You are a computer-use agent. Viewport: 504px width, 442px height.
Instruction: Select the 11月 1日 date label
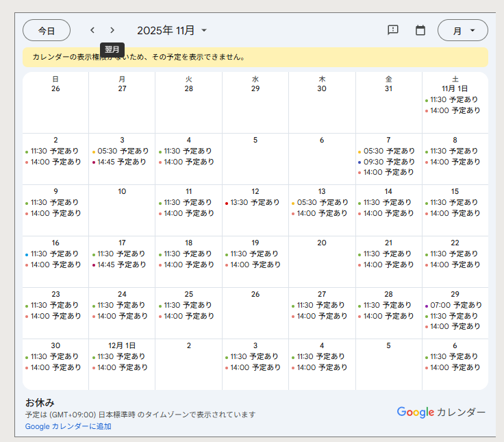[455, 88]
